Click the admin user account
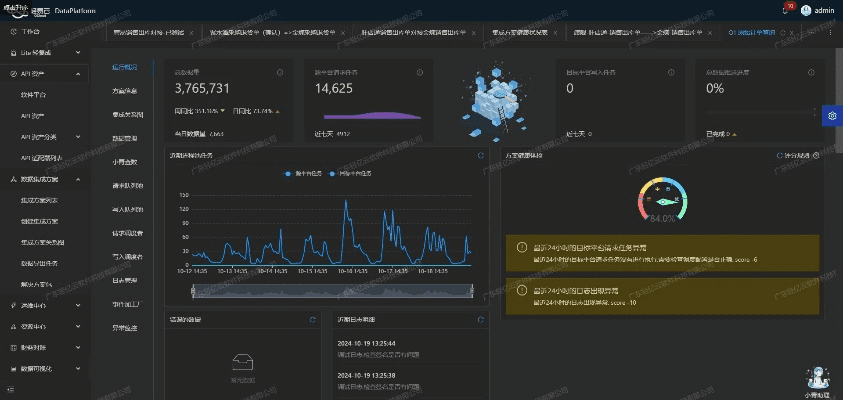The image size is (843, 400). click(816, 10)
